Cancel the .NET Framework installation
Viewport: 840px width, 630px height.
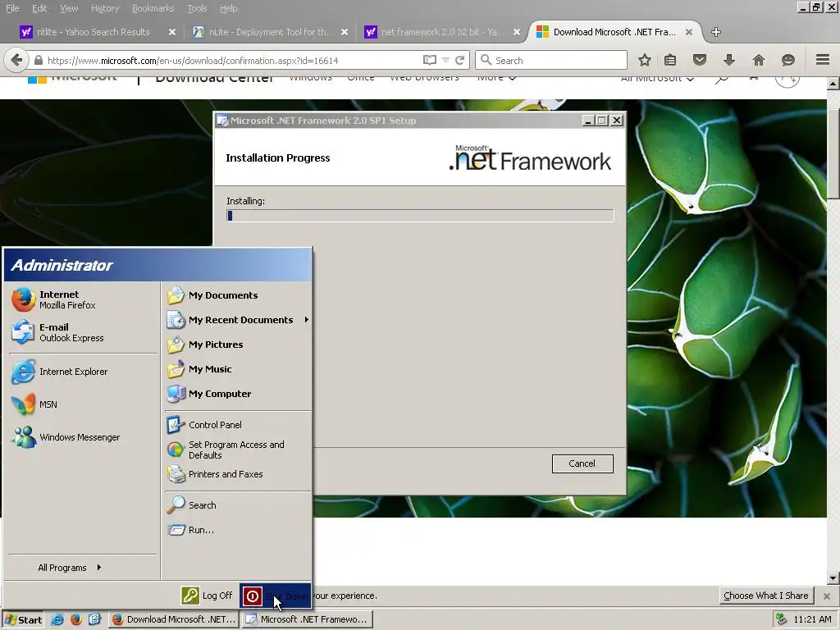[x=582, y=463]
